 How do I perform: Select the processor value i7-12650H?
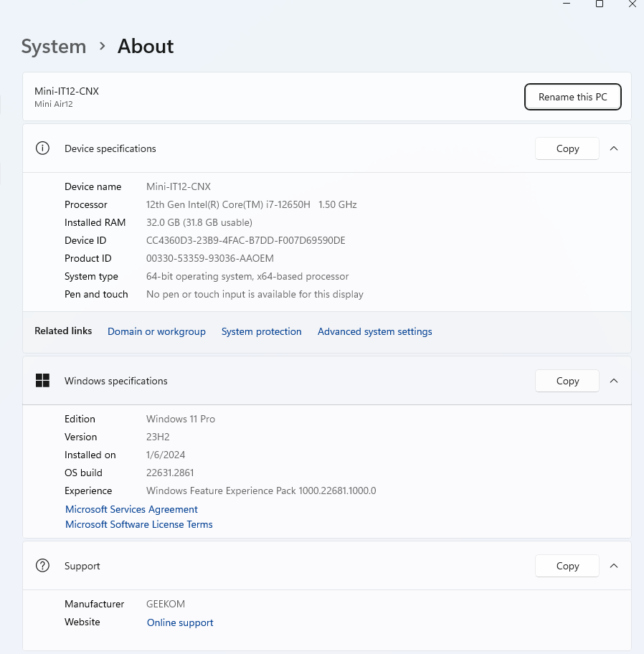coord(252,204)
